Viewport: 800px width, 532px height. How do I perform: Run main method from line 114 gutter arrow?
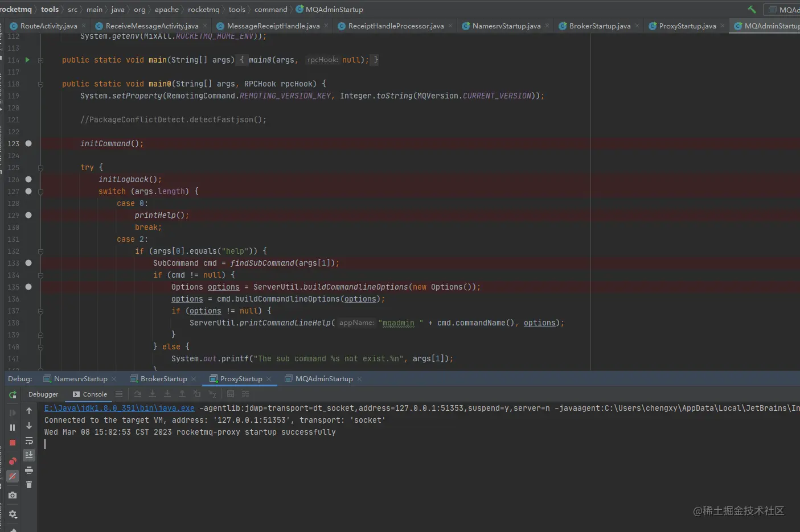[x=27, y=60]
